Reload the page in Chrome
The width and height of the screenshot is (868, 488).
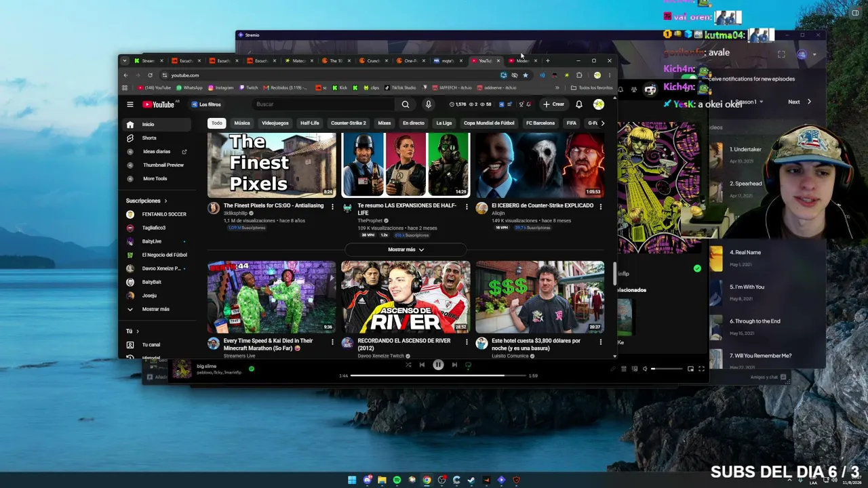(150, 75)
